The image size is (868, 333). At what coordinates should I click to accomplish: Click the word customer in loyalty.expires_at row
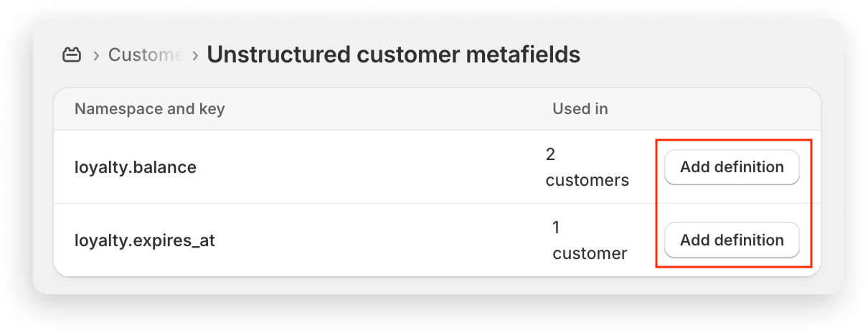(590, 253)
